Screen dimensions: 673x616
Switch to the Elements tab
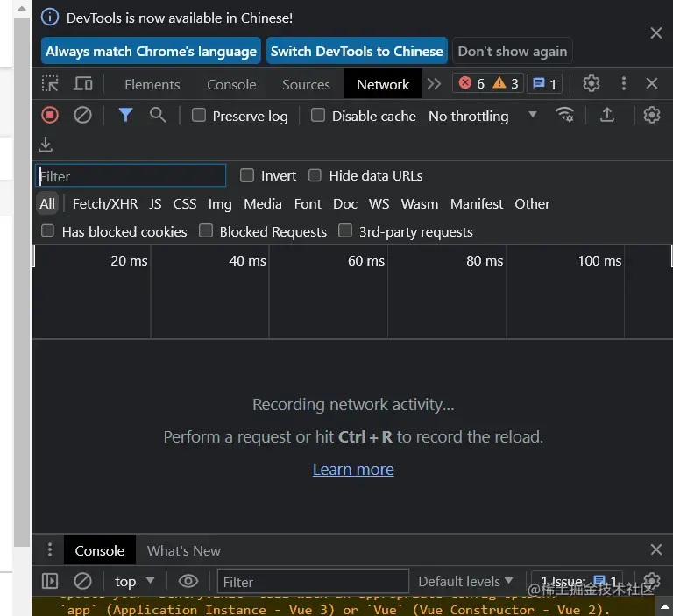(x=152, y=85)
